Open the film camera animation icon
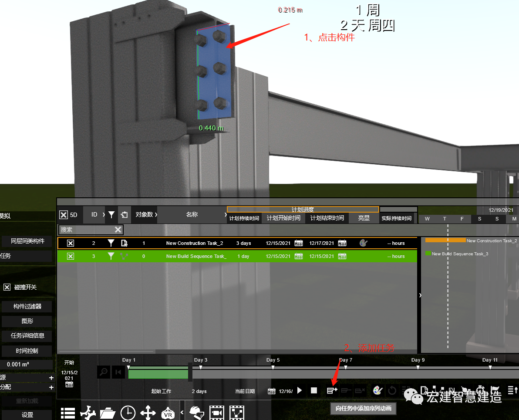This screenshot has height=420, width=519. [217, 413]
